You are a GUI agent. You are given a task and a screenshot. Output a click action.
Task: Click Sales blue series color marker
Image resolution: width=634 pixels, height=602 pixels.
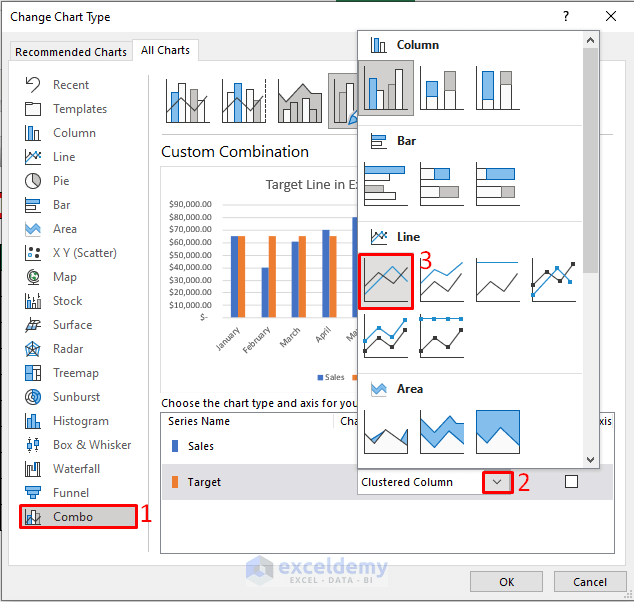pyautogui.click(x=175, y=446)
